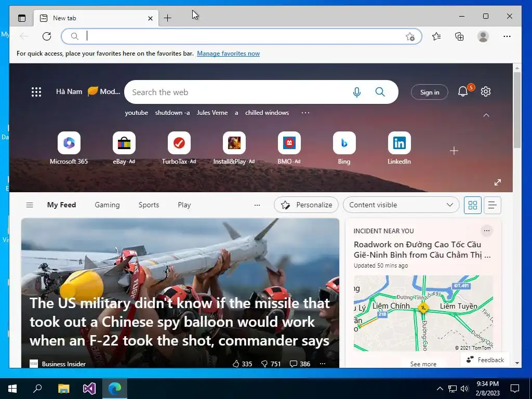Open taskbar search magnifier
The image size is (532, 399).
click(x=37, y=388)
